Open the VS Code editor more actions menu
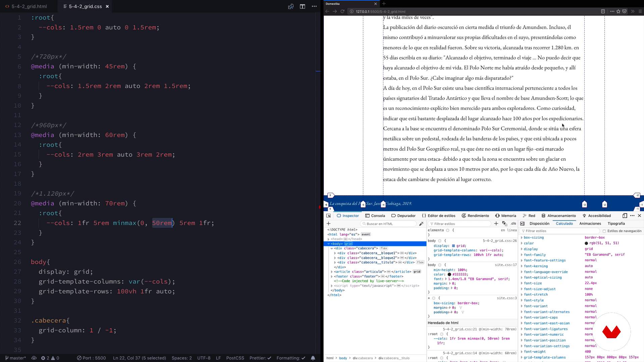Viewport: 644px width, 362px height. point(314,6)
